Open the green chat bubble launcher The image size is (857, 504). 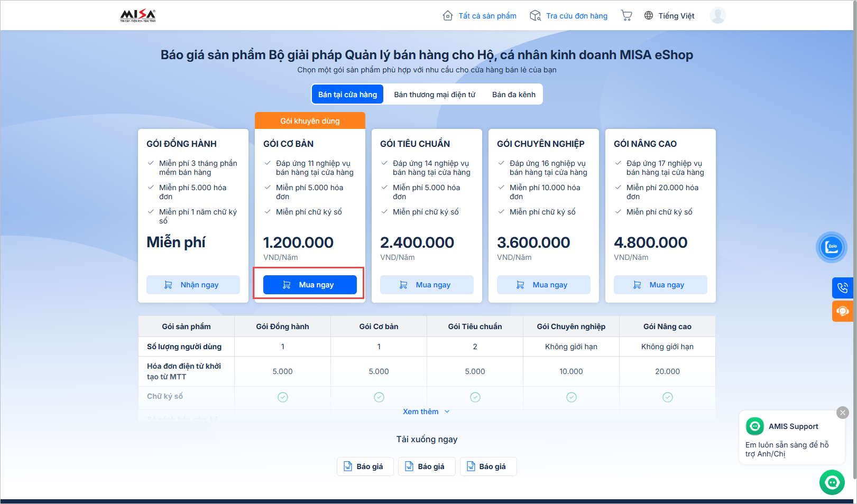pyautogui.click(x=832, y=482)
